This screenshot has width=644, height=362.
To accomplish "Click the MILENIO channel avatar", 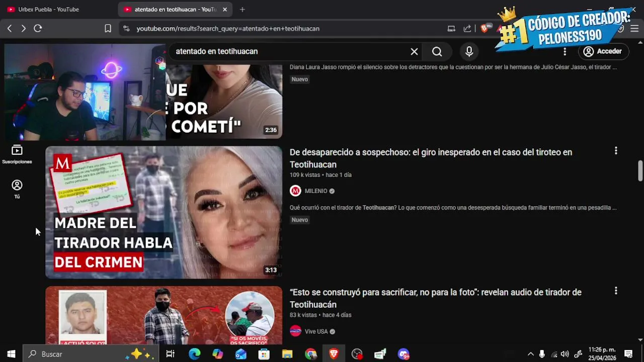I will click(295, 191).
